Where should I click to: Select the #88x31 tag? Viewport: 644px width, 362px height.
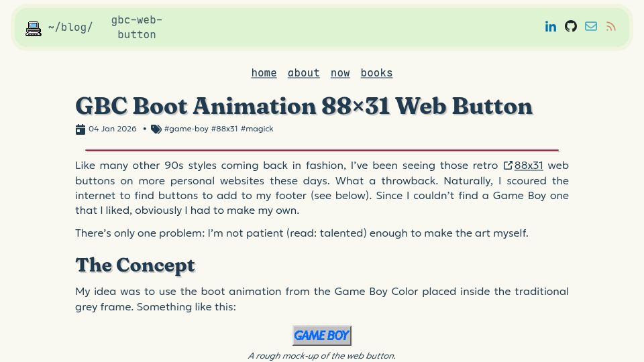224,129
